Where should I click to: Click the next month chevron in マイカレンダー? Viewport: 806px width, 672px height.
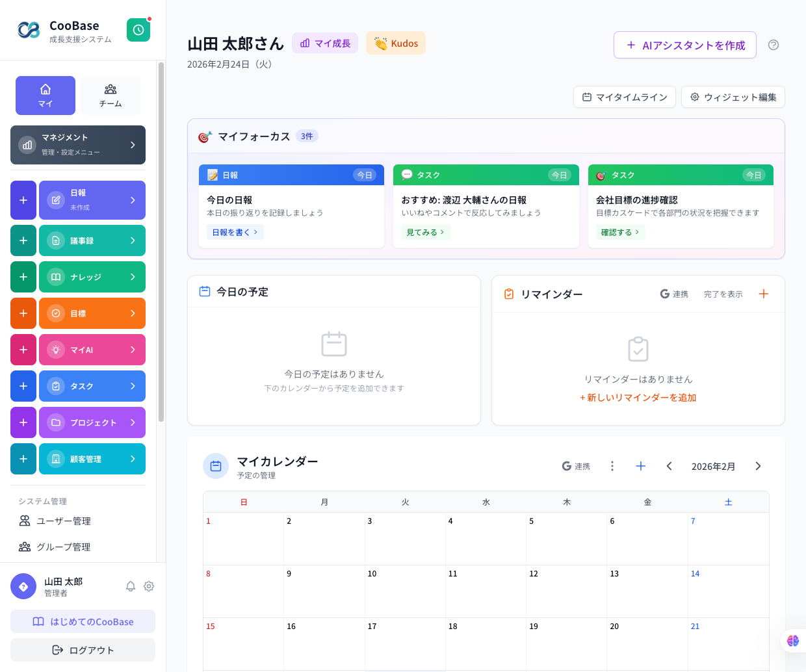tap(758, 465)
